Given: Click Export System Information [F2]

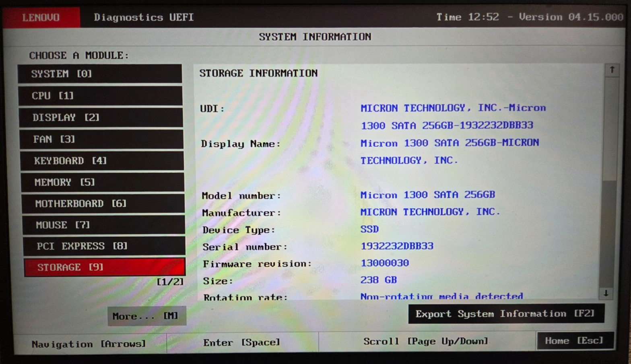Looking at the screenshot, I should (x=506, y=314).
